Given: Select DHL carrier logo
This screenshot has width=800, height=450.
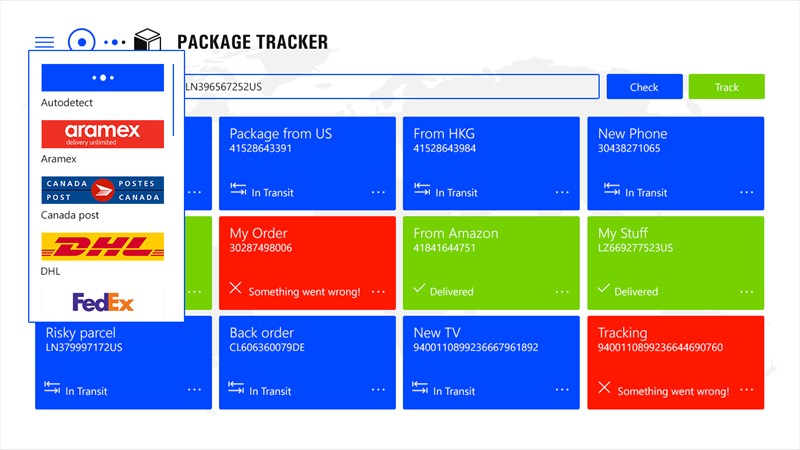Looking at the screenshot, I should (103, 246).
